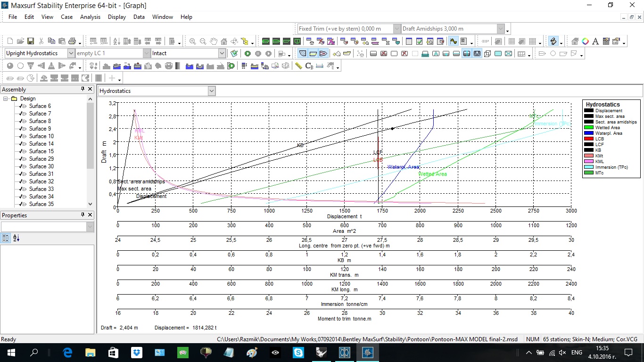Toggle the checkmark for Surface 6

[x=21, y=106]
